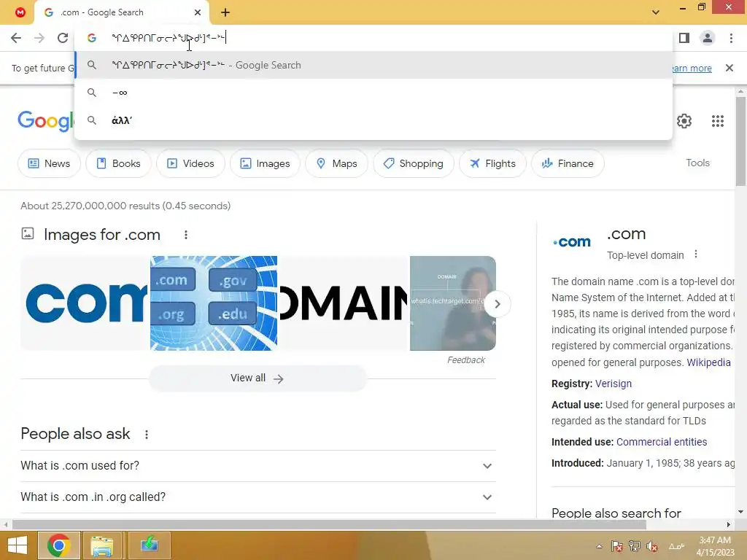
Task: Click the View all images button
Action: point(258,378)
